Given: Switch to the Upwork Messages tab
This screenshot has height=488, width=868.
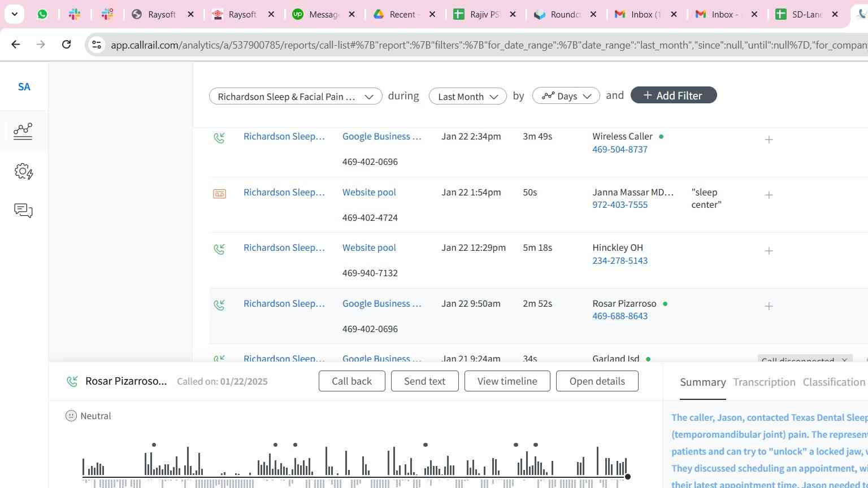Looking at the screenshot, I should (x=324, y=14).
